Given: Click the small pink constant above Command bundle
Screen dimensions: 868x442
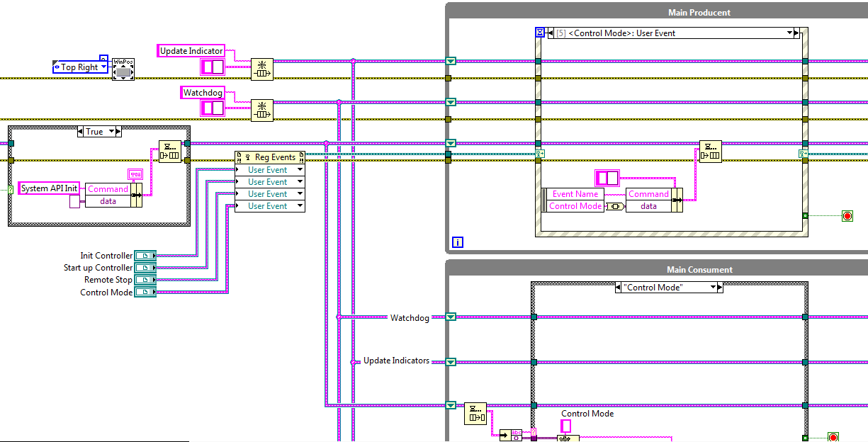Looking at the screenshot, I should tap(135, 174).
